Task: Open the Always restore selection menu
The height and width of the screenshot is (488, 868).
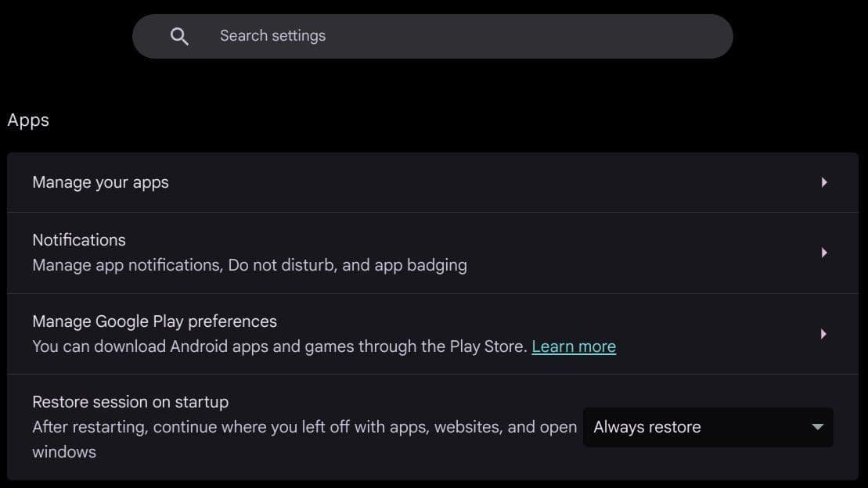Action: point(707,427)
